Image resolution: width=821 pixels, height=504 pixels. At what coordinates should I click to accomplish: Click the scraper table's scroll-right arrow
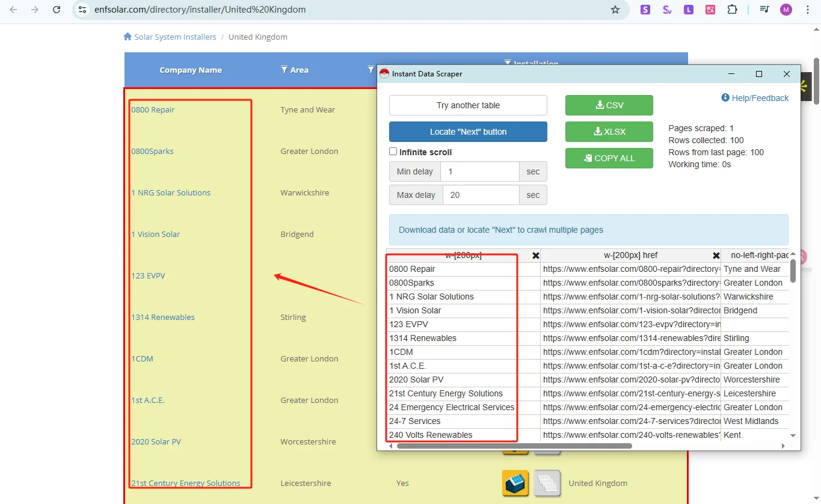tap(783, 446)
